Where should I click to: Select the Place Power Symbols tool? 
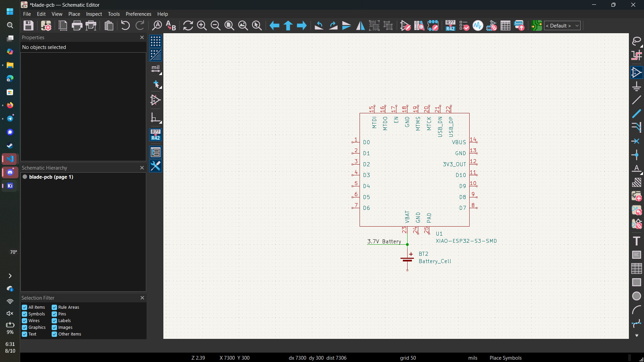(637, 86)
